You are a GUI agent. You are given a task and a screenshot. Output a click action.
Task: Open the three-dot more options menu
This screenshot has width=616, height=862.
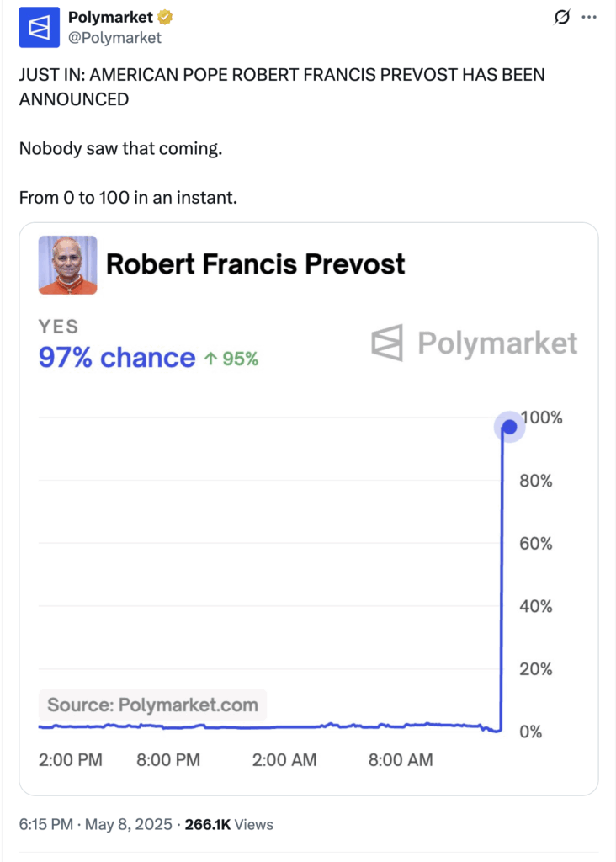coord(590,18)
